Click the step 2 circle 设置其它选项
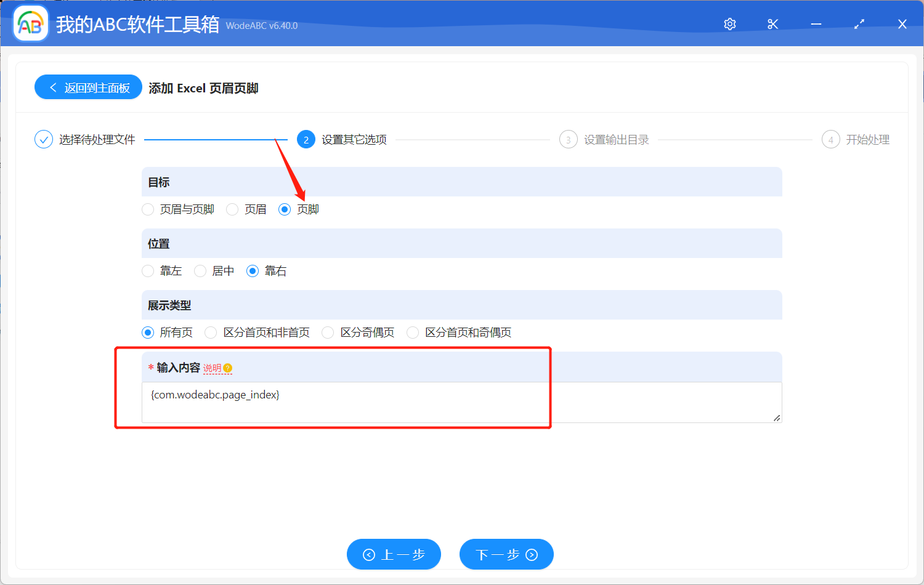The height and width of the screenshot is (585, 924). click(306, 139)
